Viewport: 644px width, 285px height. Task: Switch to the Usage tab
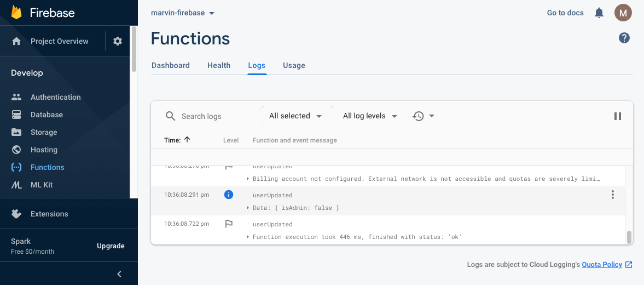click(294, 65)
